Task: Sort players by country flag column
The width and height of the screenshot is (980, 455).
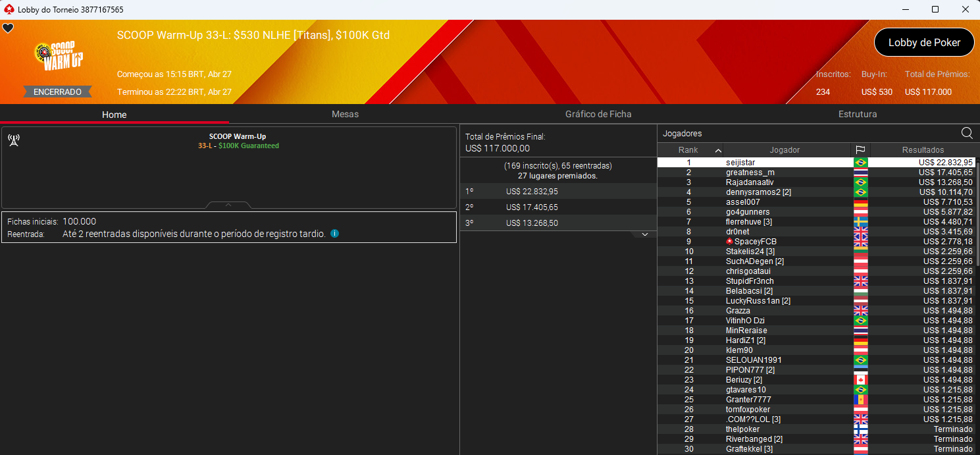Action: [860, 149]
